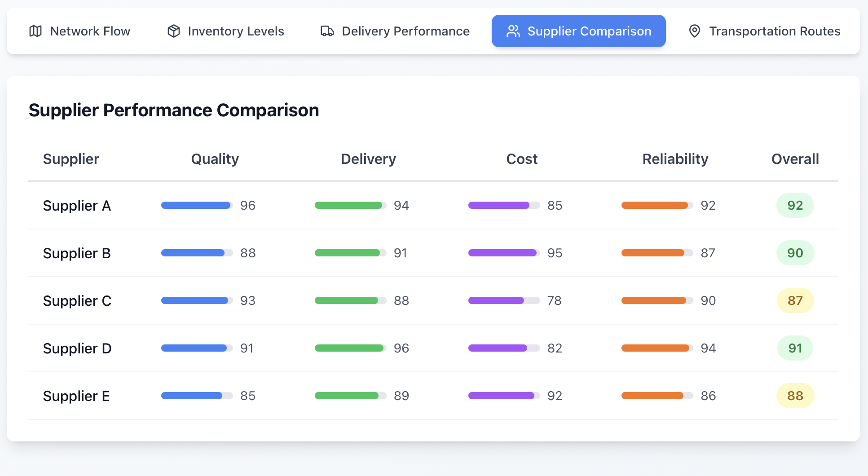Viewport: 868px width, 476px height.
Task: Click the Supplier Performance Comparison heading
Action: coord(174,110)
